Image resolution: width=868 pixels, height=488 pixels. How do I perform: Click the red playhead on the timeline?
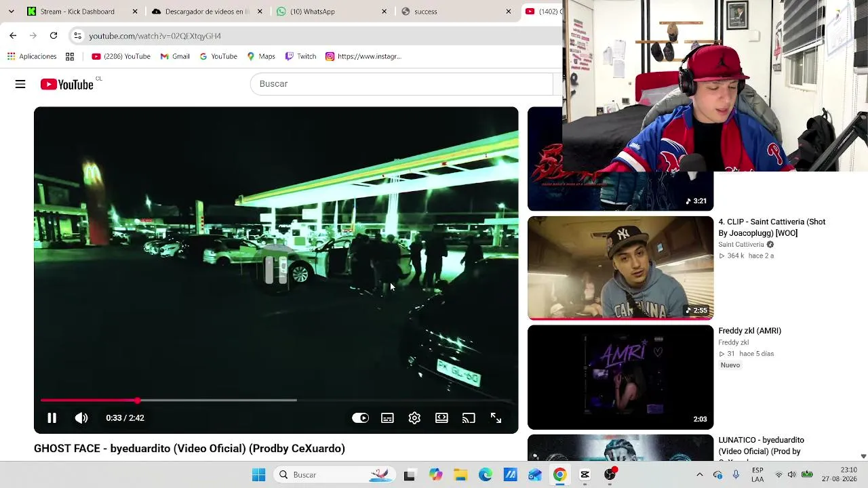138,401
